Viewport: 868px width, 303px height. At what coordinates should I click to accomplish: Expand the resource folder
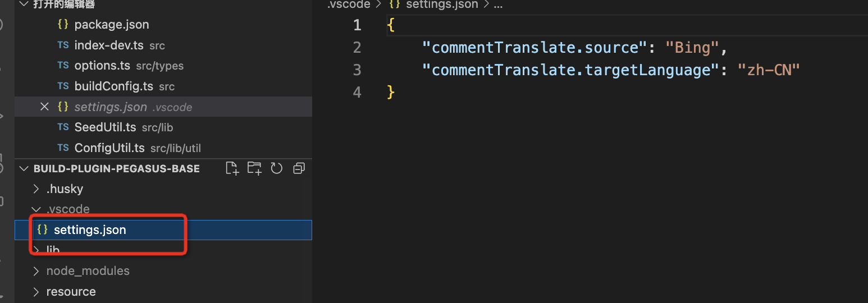pos(36,292)
